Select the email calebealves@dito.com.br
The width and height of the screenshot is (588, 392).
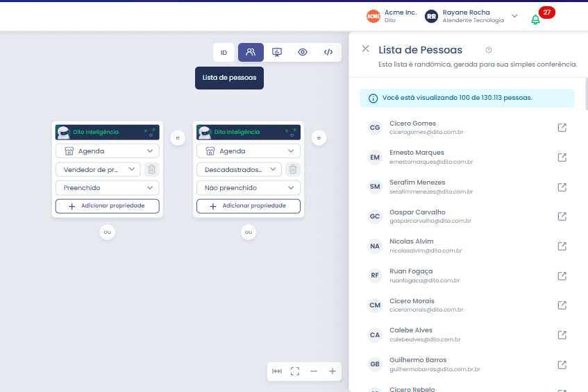pyautogui.click(x=425, y=339)
